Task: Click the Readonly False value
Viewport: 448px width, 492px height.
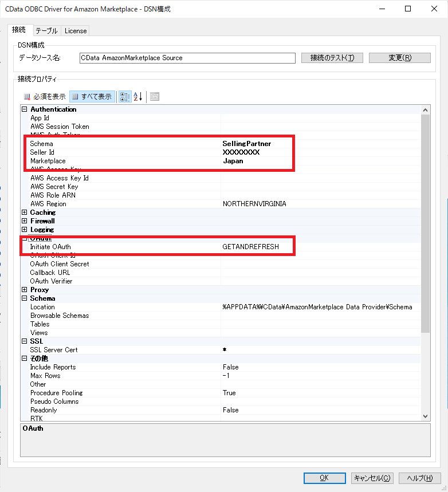Action: pos(231,410)
